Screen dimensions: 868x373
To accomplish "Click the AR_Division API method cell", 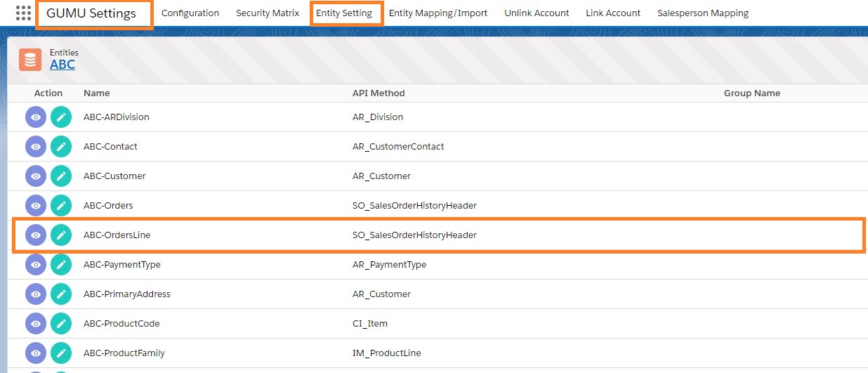I will tap(378, 117).
